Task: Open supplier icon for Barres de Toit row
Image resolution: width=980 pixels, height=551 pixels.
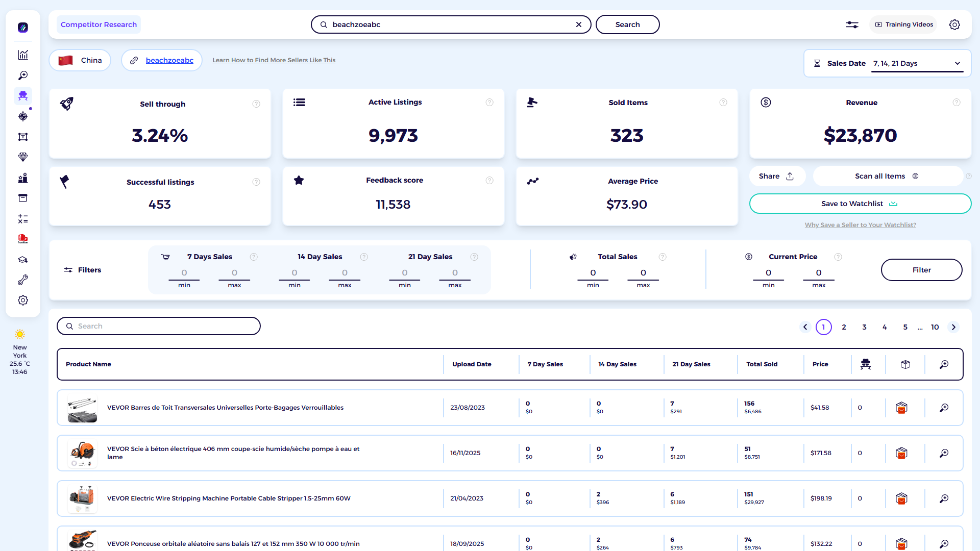Action: (x=901, y=408)
